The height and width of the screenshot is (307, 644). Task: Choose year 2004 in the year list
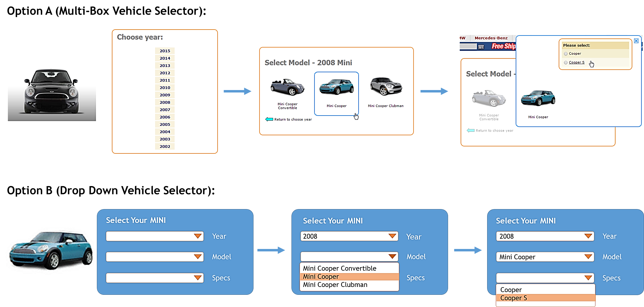coord(165,132)
